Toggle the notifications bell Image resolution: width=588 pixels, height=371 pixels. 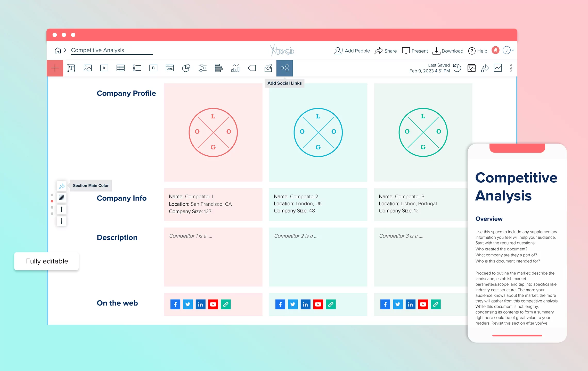(x=495, y=50)
